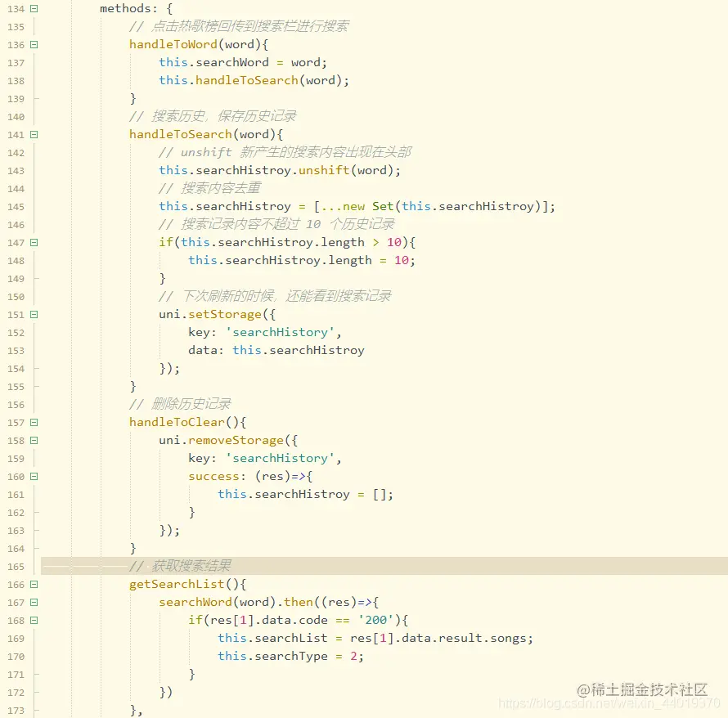The width and height of the screenshot is (728, 718).
Task: Click 'unshift' method call on line 143
Action: coord(324,170)
